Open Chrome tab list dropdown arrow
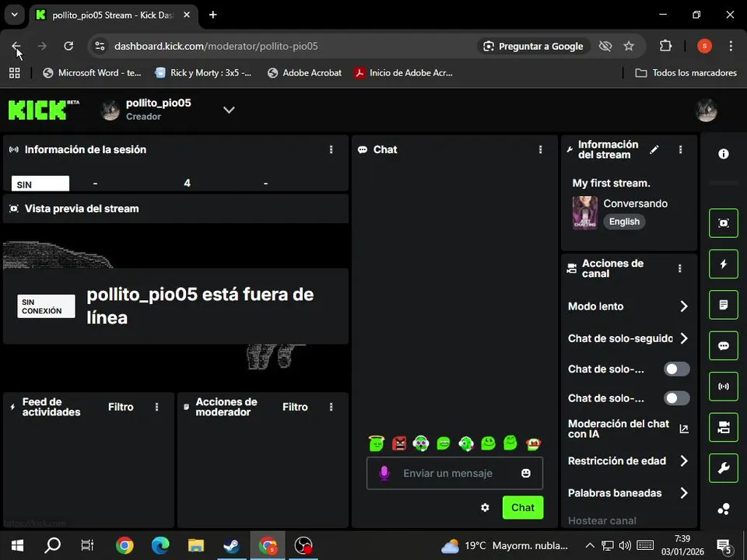747x560 pixels. 15,15
